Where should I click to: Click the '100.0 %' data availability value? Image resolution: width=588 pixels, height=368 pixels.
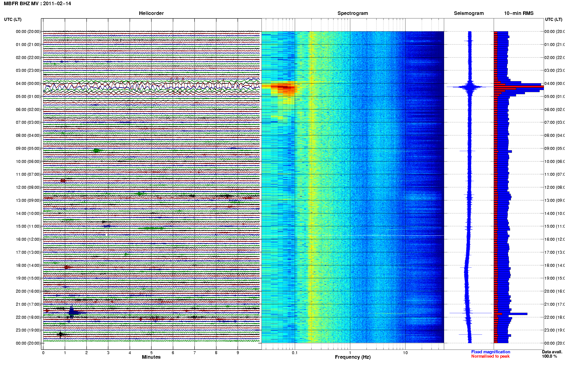point(549,356)
